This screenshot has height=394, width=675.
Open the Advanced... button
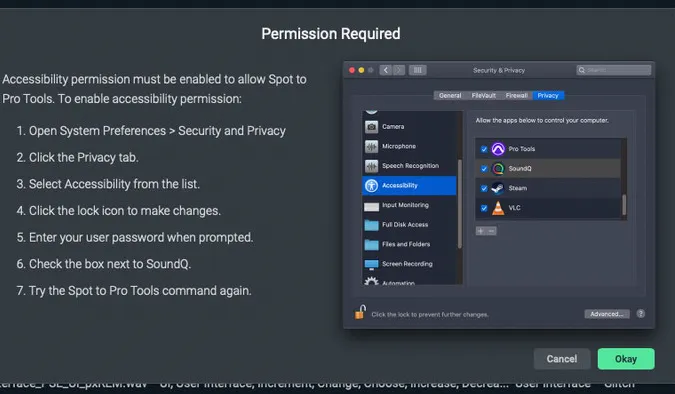coord(607,314)
